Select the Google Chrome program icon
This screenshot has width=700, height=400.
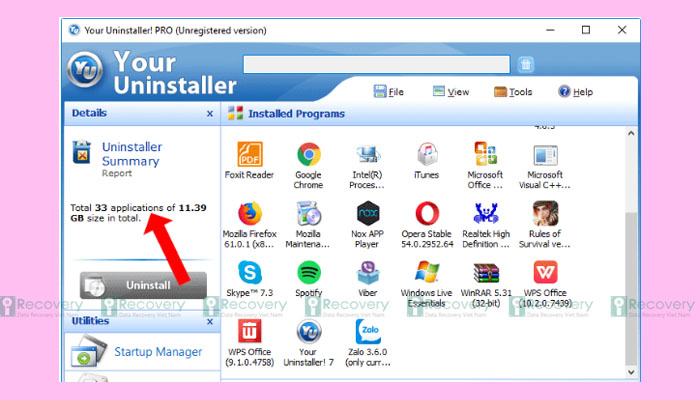click(x=308, y=154)
